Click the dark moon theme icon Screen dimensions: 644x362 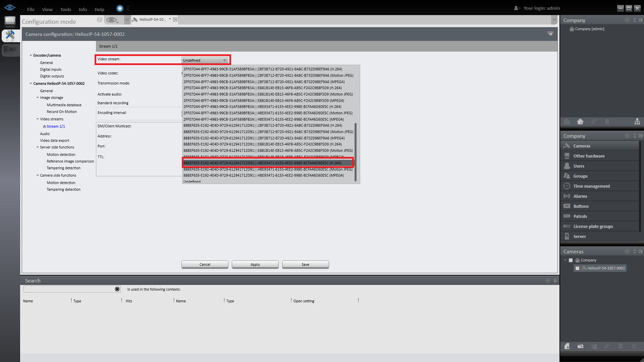pyautogui.click(x=129, y=9)
